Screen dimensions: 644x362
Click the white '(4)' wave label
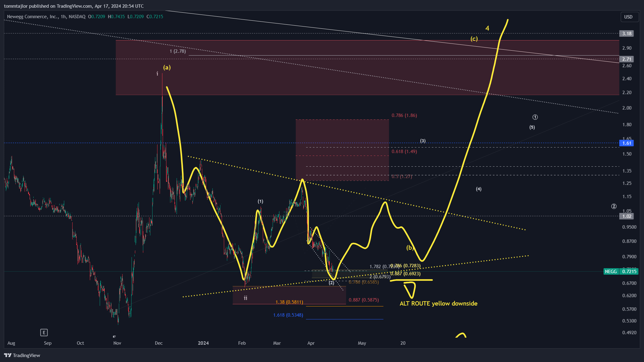click(x=479, y=189)
